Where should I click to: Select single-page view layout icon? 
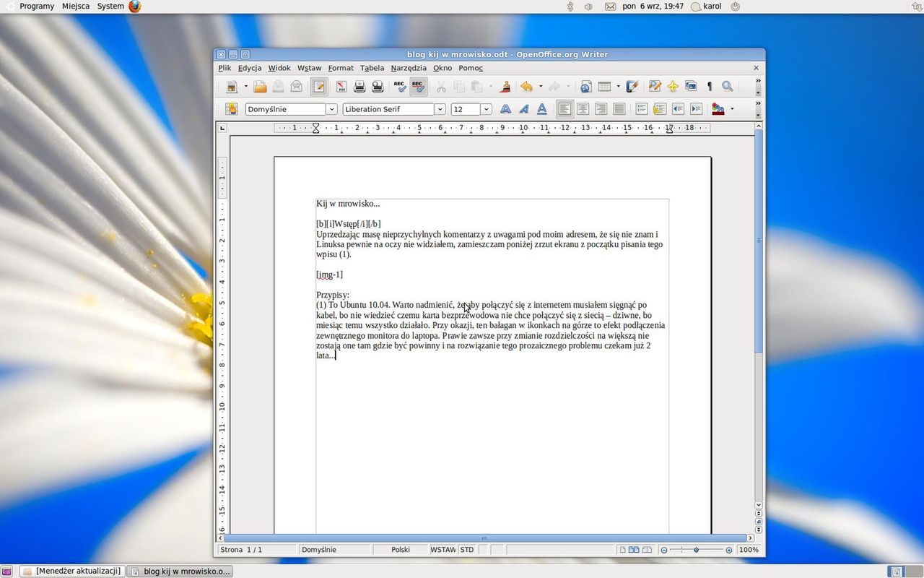[622, 550]
